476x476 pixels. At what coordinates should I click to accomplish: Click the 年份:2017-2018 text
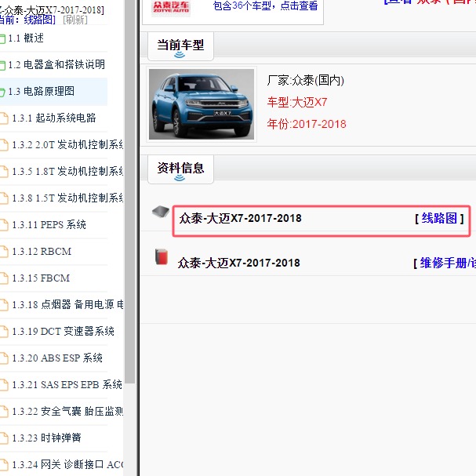(307, 124)
